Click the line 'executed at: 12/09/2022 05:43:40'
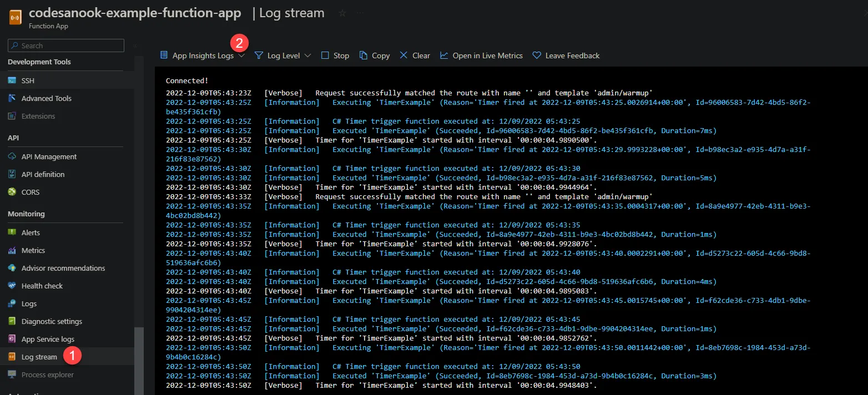 pyautogui.click(x=373, y=272)
